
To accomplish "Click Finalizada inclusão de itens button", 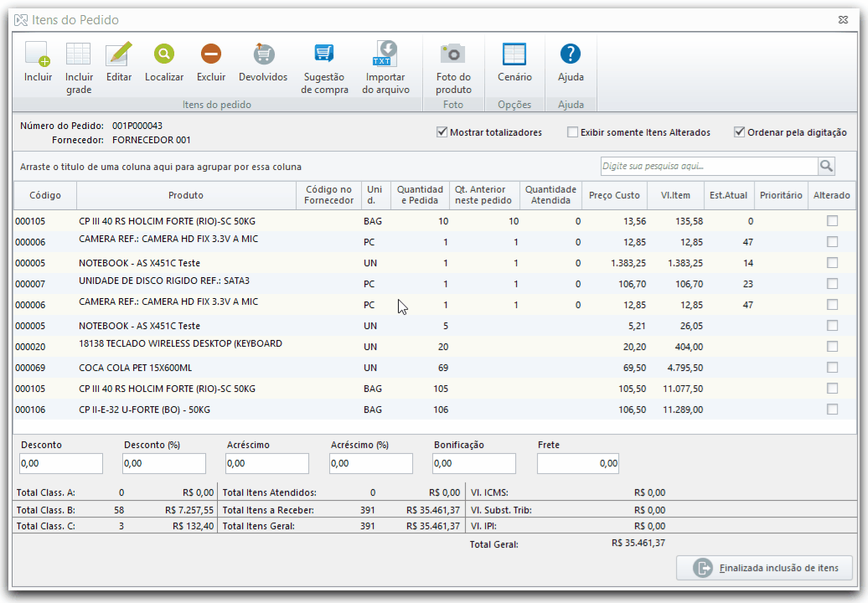I will click(764, 568).
